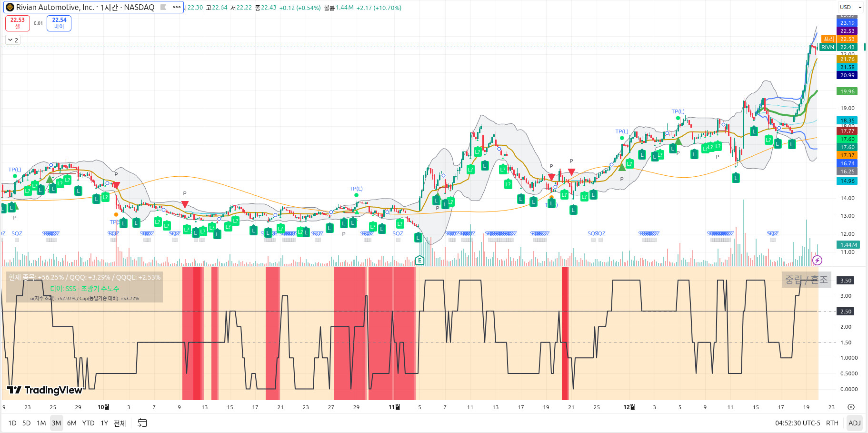Click the 3.50 level label in lower pane
Image resolution: width=868 pixels, height=433 pixels.
coord(846,281)
